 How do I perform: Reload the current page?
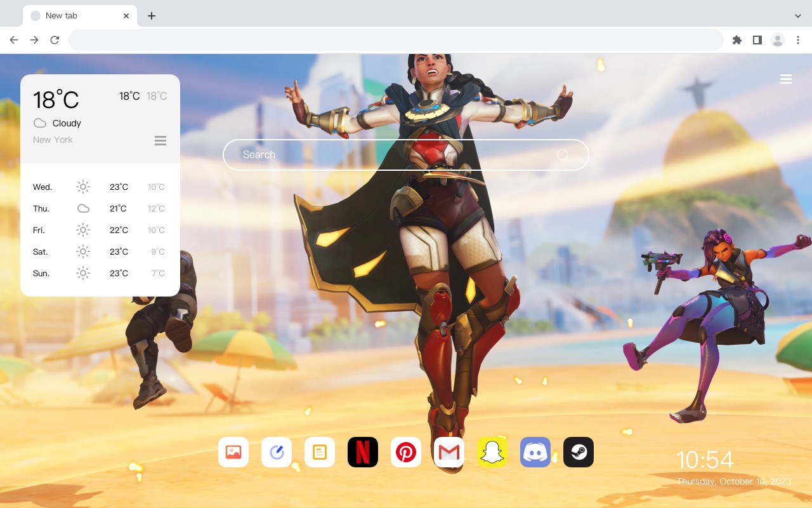[x=55, y=40]
